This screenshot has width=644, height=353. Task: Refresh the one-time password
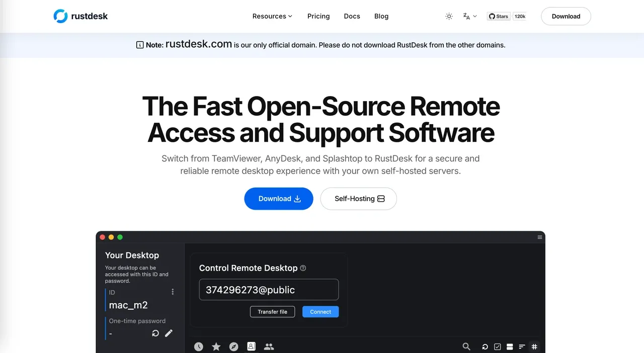155,333
